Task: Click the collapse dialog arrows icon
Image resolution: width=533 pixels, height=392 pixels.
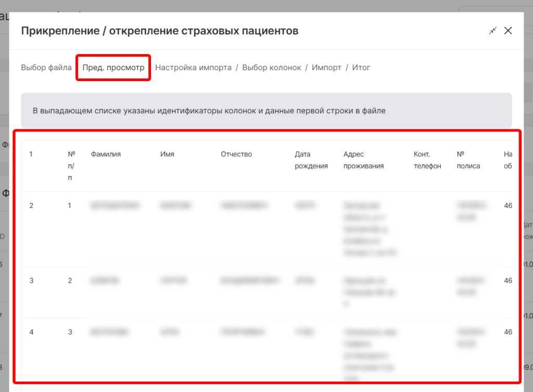Action: (493, 31)
